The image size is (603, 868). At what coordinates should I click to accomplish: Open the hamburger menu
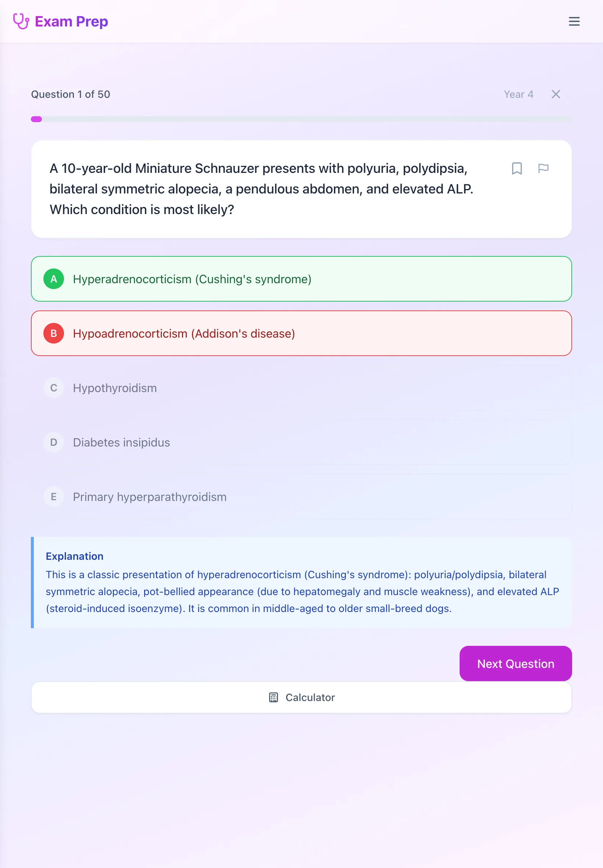pyautogui.click(x=574, y=21)
